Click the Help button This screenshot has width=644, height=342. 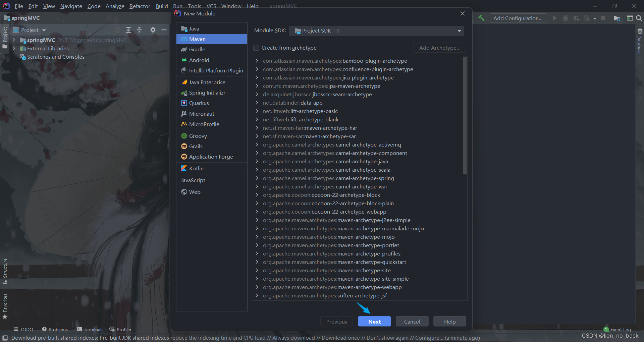(x=450, y=322)
